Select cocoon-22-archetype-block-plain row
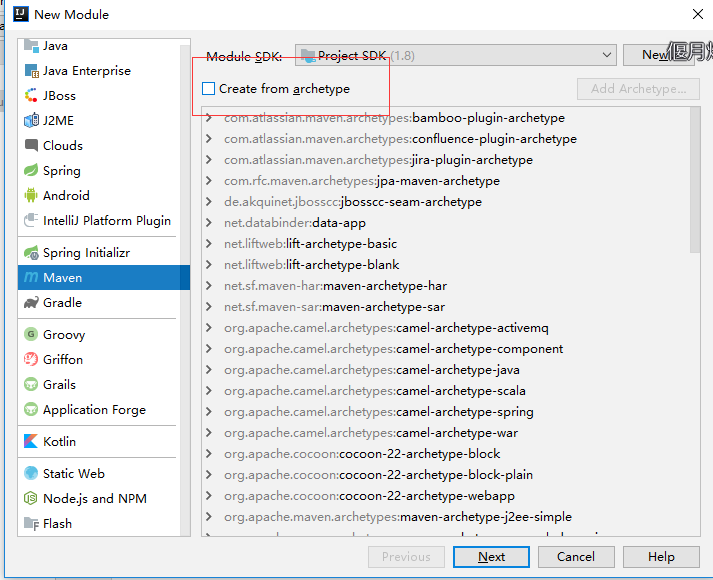 tap(446, 475)
